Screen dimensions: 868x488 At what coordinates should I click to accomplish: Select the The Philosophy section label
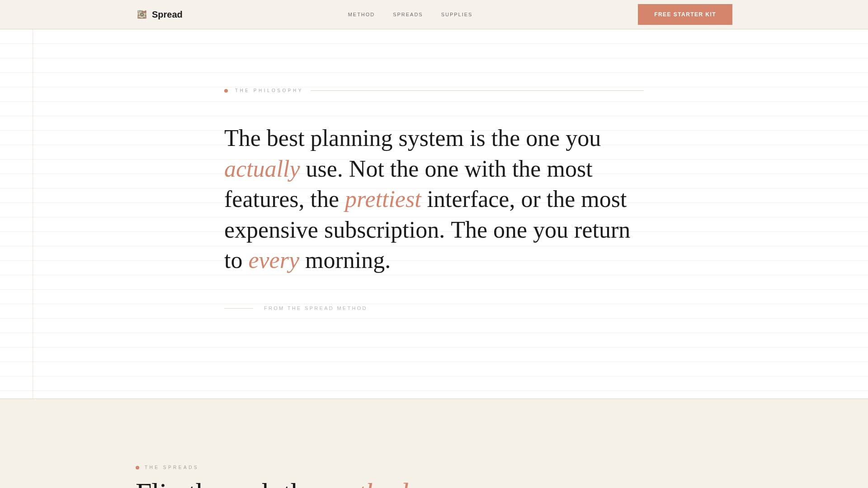[269, 91]
